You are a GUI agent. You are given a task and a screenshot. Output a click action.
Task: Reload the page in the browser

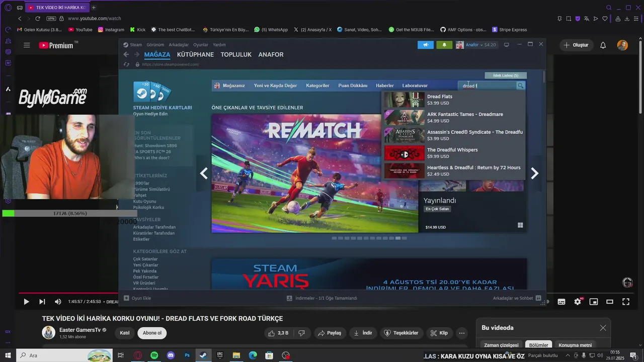(x=38, y=19)
